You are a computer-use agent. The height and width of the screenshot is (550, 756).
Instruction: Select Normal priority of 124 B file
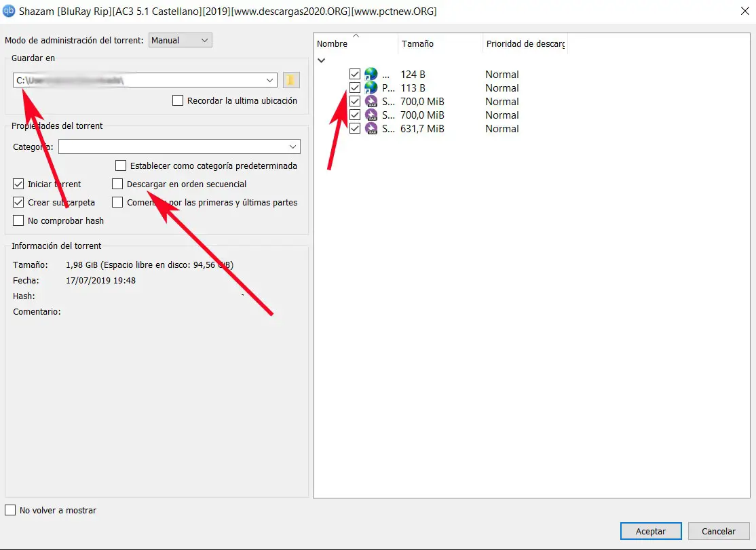pos(502,74)
